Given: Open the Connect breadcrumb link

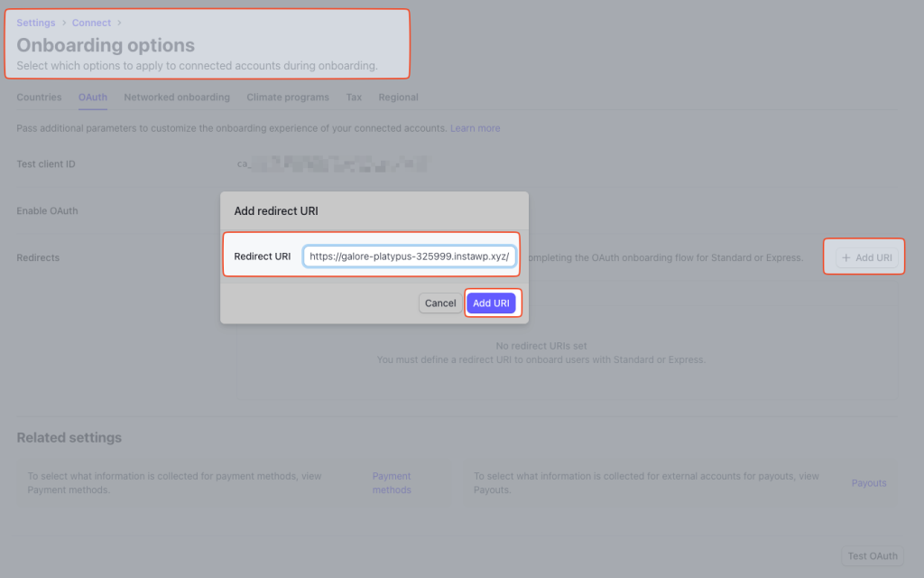Looking at the screenshot, I should coord(91,23).
